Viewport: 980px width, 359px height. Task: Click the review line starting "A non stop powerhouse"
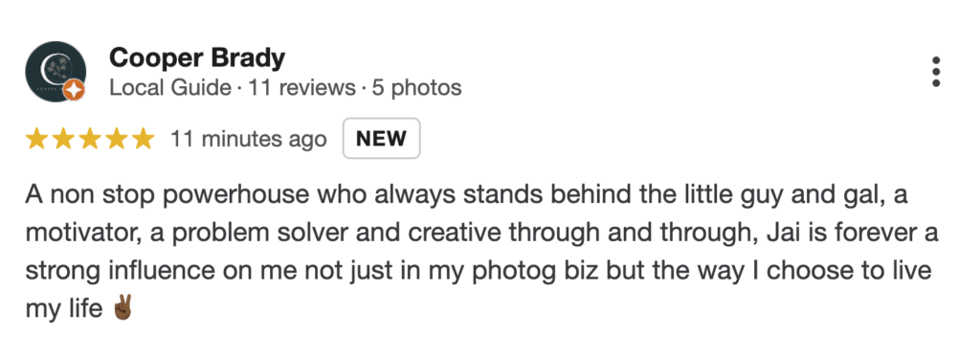tap(466, 196)
